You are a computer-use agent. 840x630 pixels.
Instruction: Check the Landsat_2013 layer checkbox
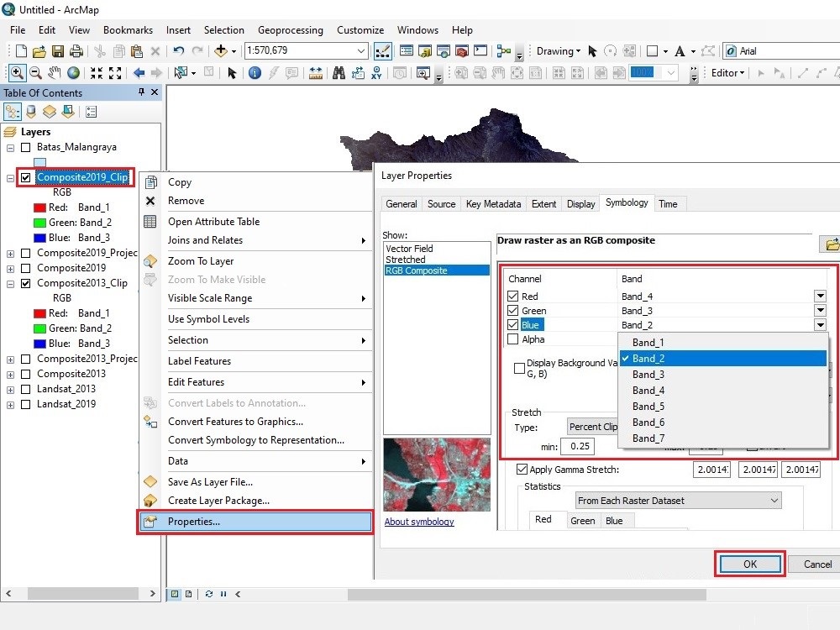point(25,390)
